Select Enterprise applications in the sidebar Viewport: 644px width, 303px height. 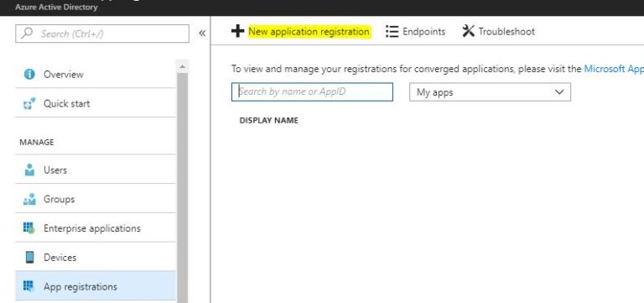[x=96, y=227]
